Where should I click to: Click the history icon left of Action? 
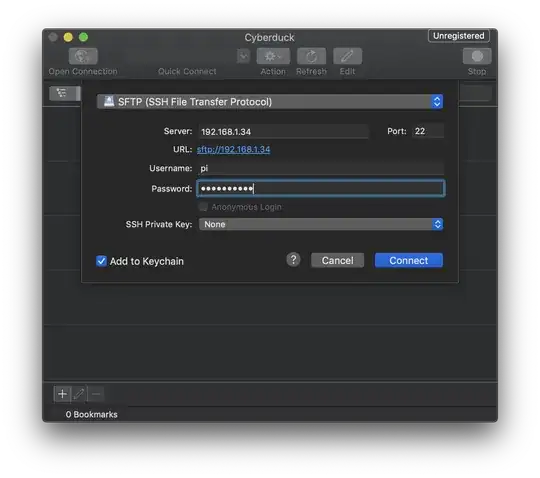[x=243, y=56]
